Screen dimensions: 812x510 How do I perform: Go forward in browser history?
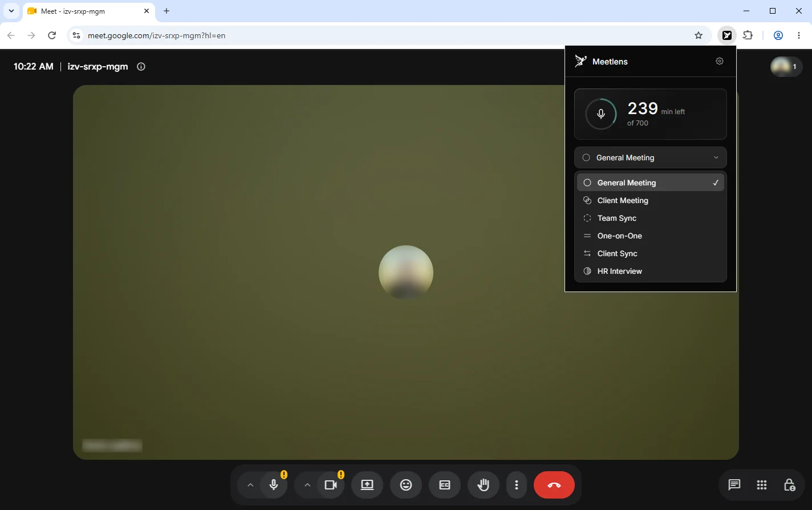31,35
